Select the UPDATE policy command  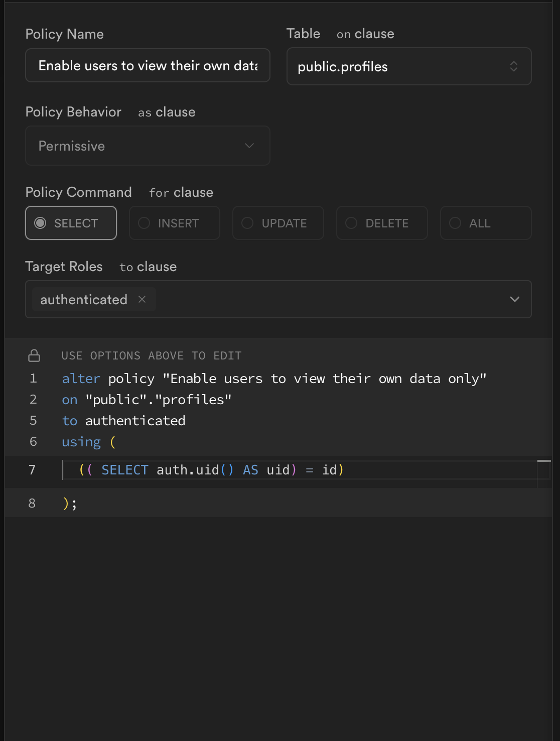(278, 223)
